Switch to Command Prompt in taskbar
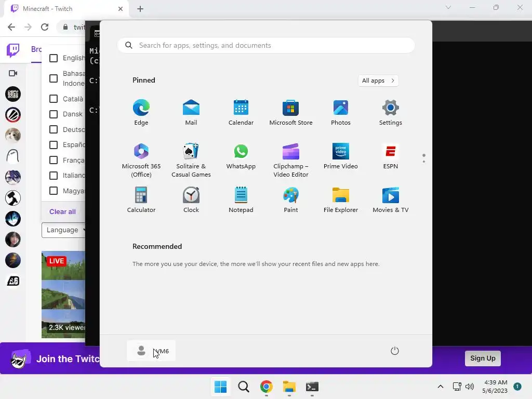Image resolution: width=532 pixels, height=399 pixels. point(312,387)
